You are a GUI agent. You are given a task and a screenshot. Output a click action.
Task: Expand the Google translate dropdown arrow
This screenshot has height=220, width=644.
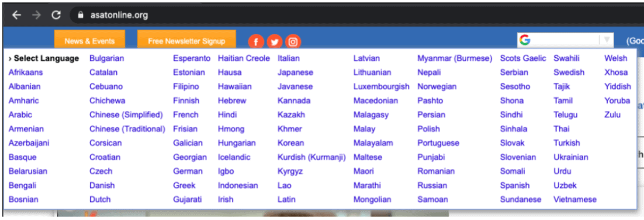pos(607,40)
